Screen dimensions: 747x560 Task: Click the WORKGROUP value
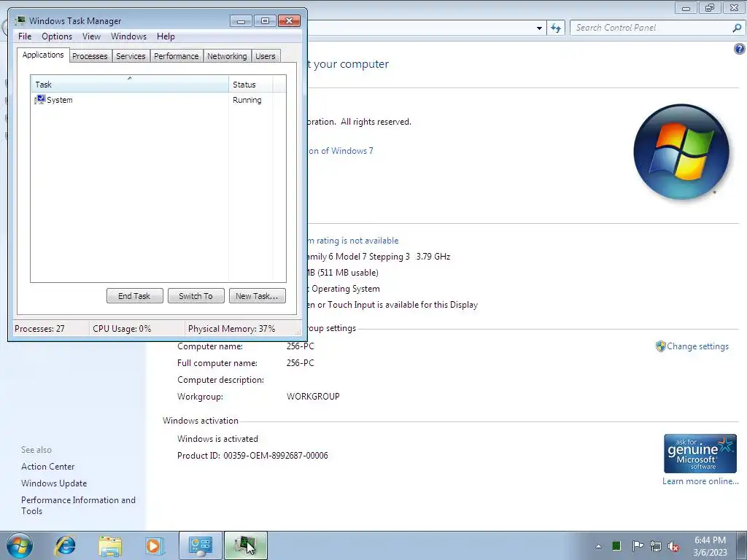point(313,396)
